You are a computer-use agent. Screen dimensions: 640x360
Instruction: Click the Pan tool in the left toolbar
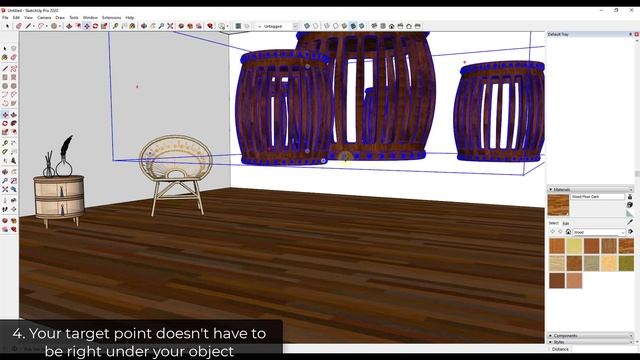point(13,172)
